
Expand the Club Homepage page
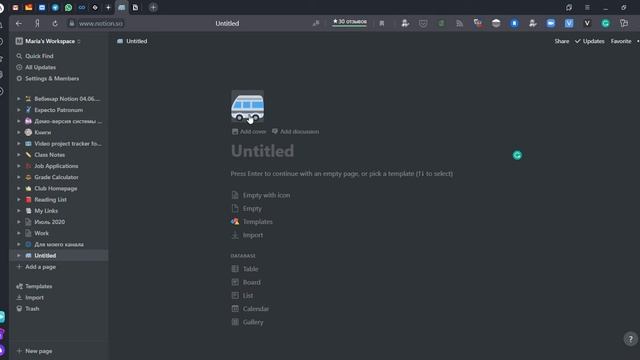tap(18, 189)
